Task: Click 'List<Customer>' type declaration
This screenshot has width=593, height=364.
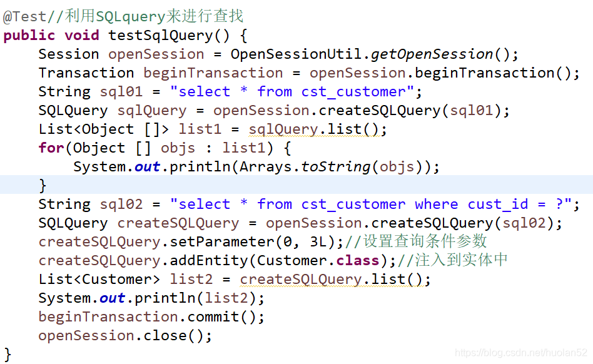Action: 99,280
